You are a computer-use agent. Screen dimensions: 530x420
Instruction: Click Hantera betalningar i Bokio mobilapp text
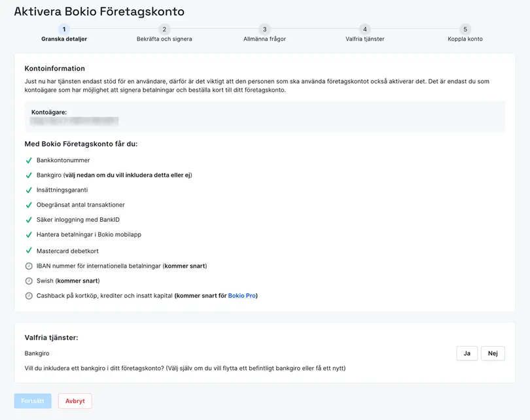[x=89, y=234]
